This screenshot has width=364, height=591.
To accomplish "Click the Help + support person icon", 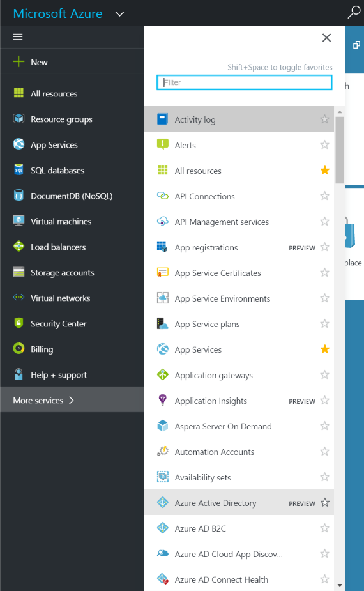I will [19, 374].
